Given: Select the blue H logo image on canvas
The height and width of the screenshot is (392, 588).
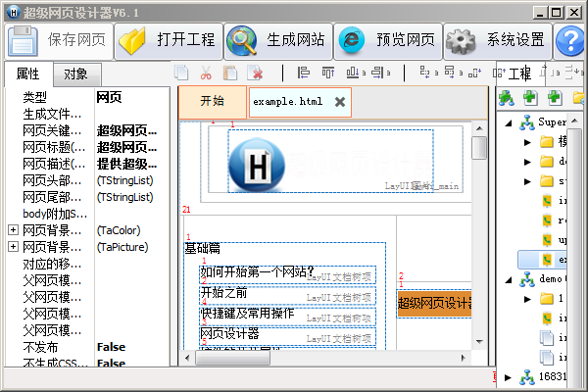Looking at the screenshot, I should pyautogui.click(x=257, y=165).
